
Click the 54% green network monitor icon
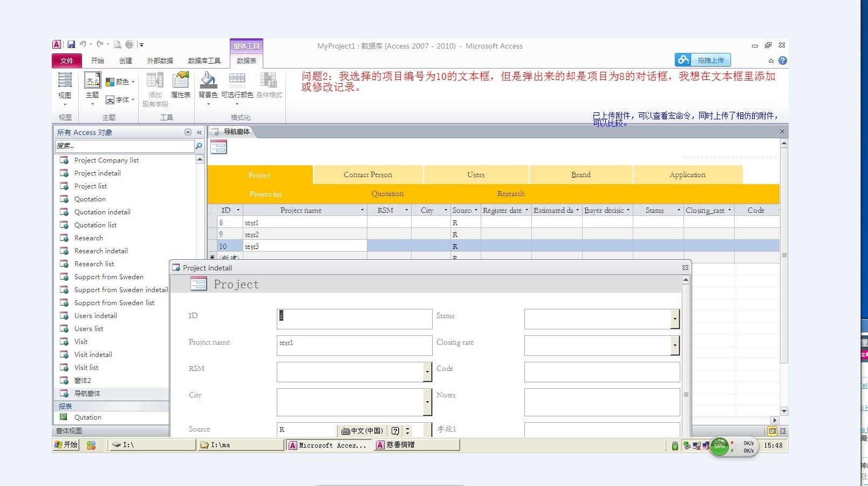pos(720,447)
